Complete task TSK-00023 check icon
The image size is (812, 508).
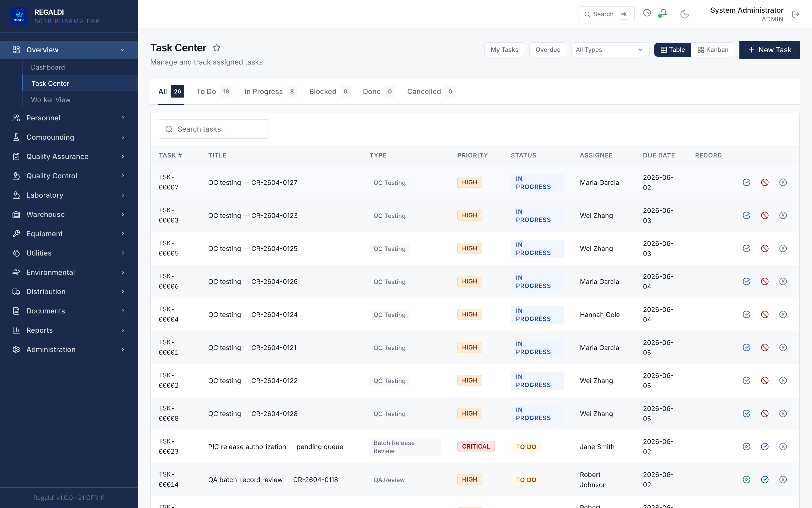765,447
